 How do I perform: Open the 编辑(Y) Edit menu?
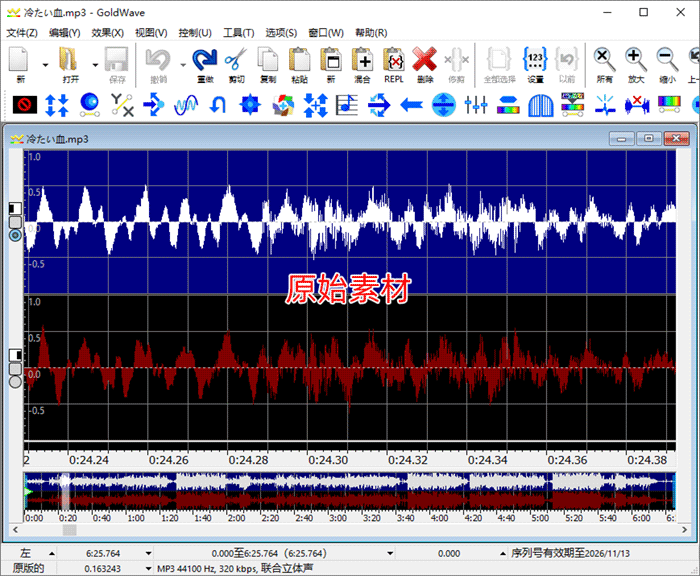pyautogui.click(x=65, y=33)
